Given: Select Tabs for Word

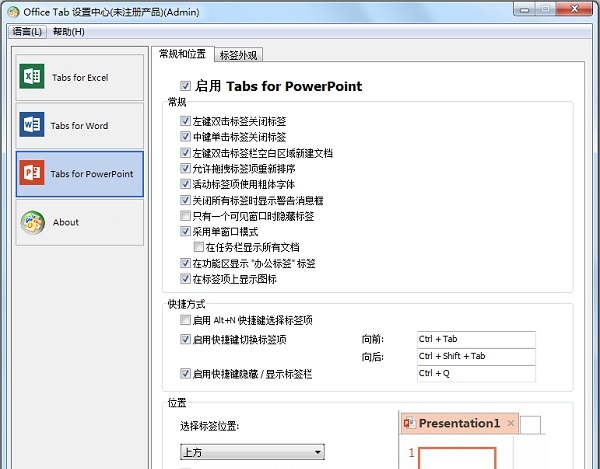Looking at the screenshot, I should click(x=80, y=125).
